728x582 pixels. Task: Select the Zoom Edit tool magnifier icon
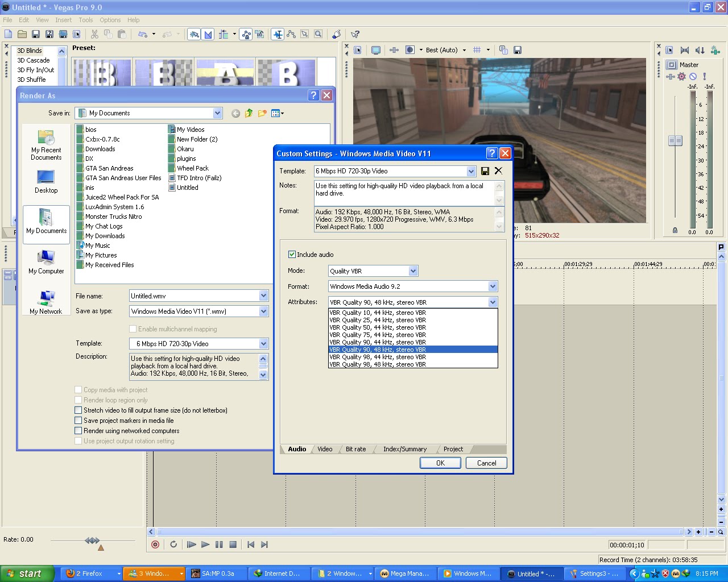point(318,35)
